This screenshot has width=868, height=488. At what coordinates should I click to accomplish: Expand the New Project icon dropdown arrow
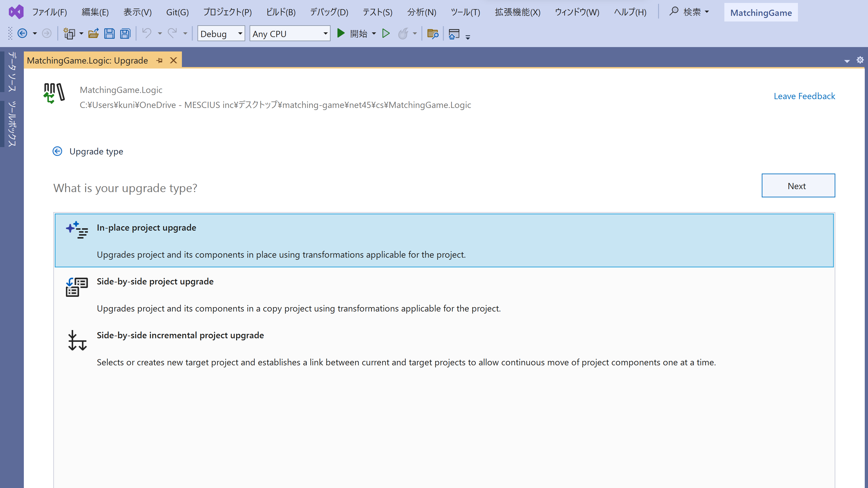[81, 33]
